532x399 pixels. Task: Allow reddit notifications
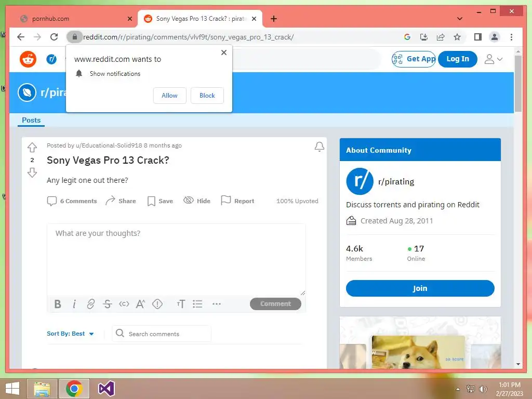click(x=170, y=96)
